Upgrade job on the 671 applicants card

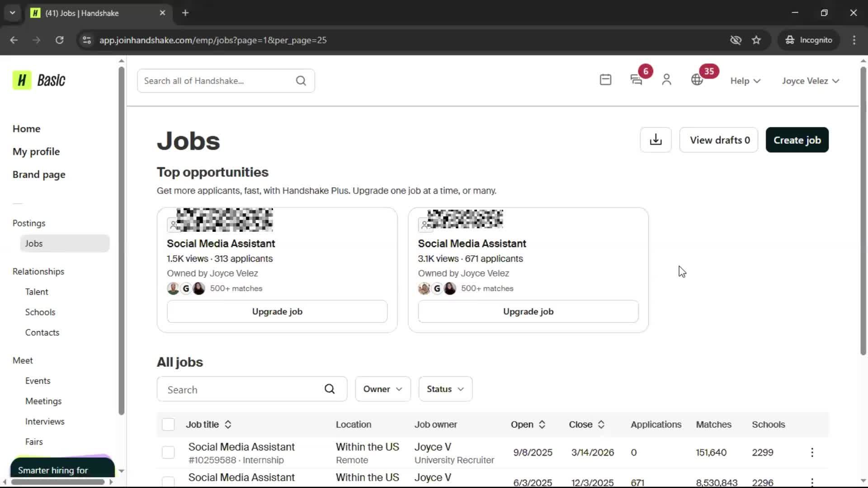point(528,311)
